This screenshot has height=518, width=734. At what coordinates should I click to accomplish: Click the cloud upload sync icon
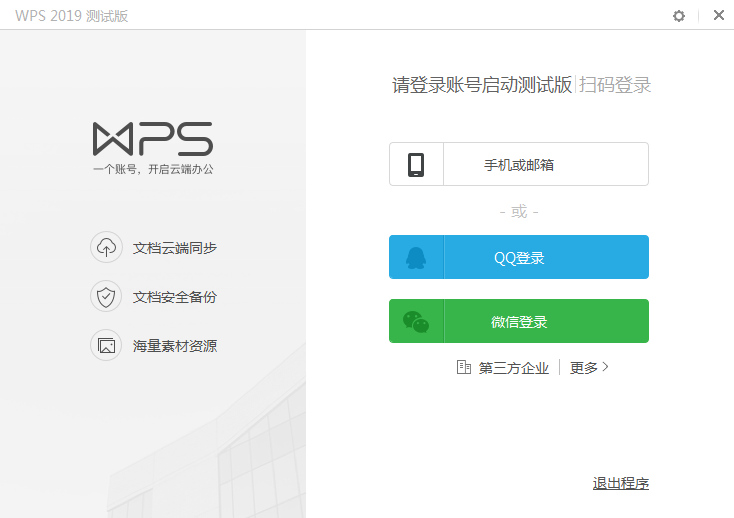106,247
